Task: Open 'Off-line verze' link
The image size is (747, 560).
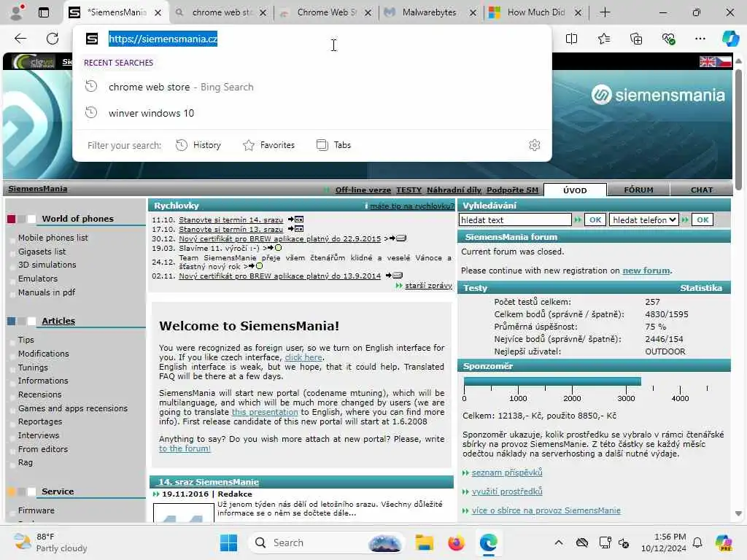Action: click(x=363, y=190)
